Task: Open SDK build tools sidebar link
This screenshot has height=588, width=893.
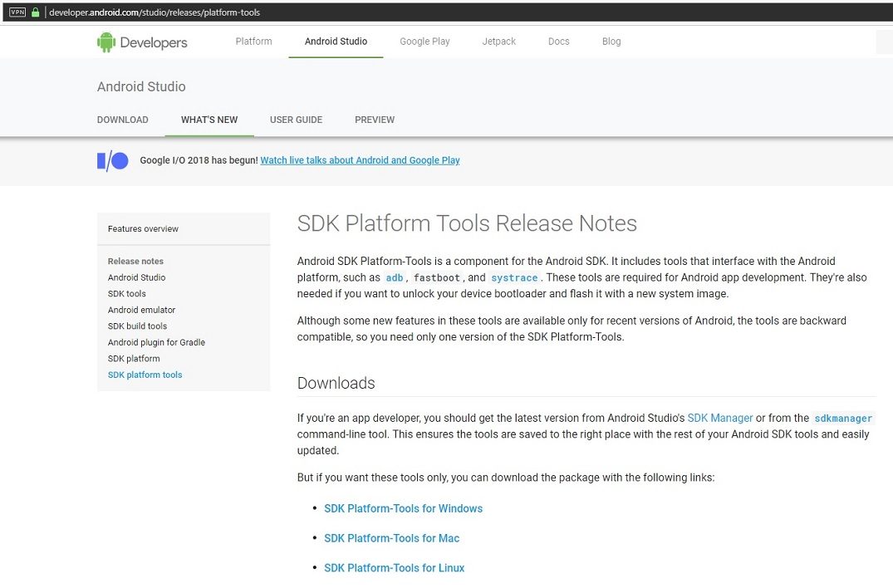Action: (x=137, y=326)
